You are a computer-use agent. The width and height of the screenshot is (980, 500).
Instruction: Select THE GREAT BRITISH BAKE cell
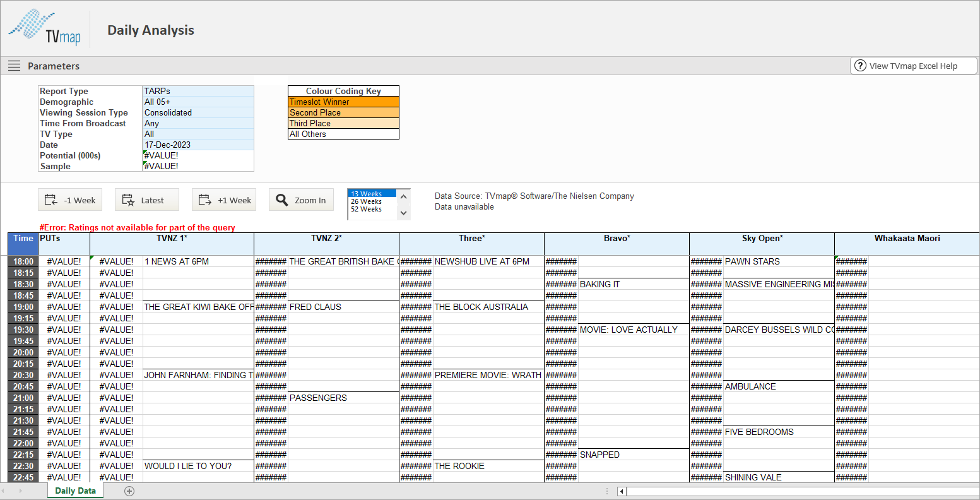[x=343, y=261]
